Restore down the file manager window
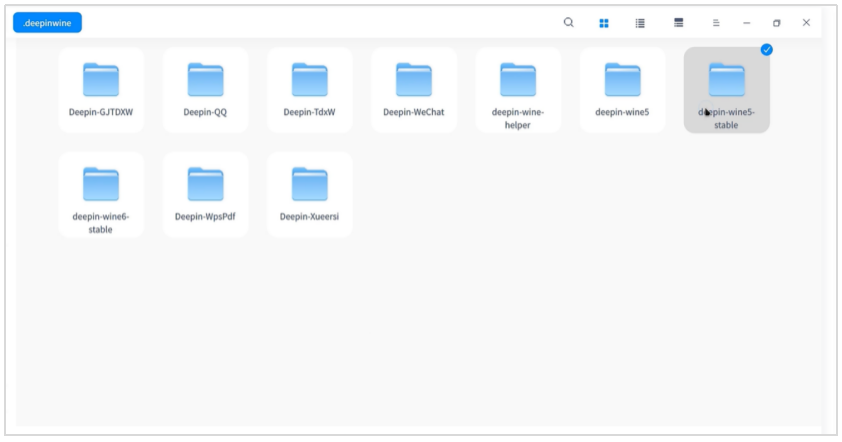 tap(776, 22)
